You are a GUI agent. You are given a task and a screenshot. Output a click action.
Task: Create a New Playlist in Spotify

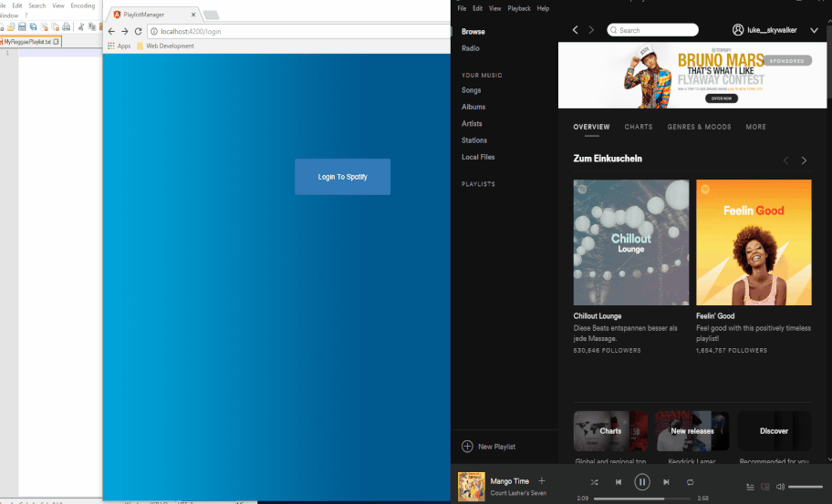coord(488,447)
